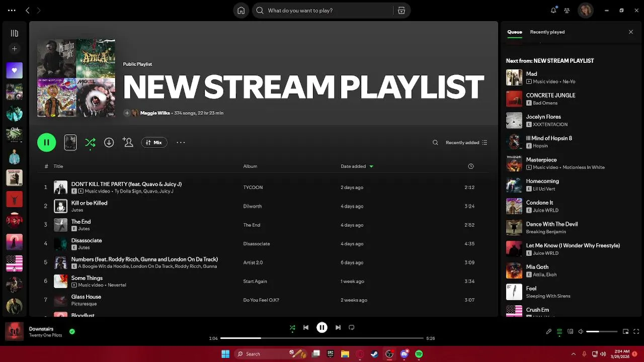Screen dimensions: 644x362
Task: Adjust the volume slider
Action: point(602,332)
